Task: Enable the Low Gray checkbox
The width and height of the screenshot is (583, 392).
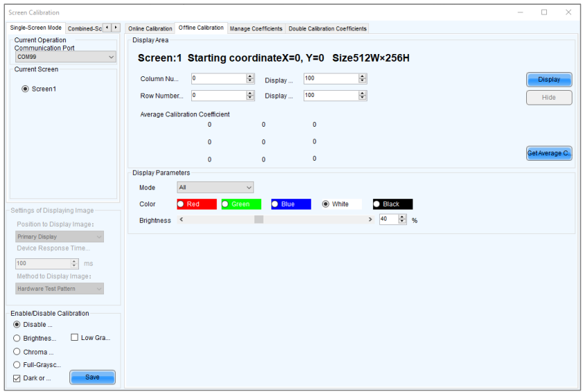Action: (74, 337)
